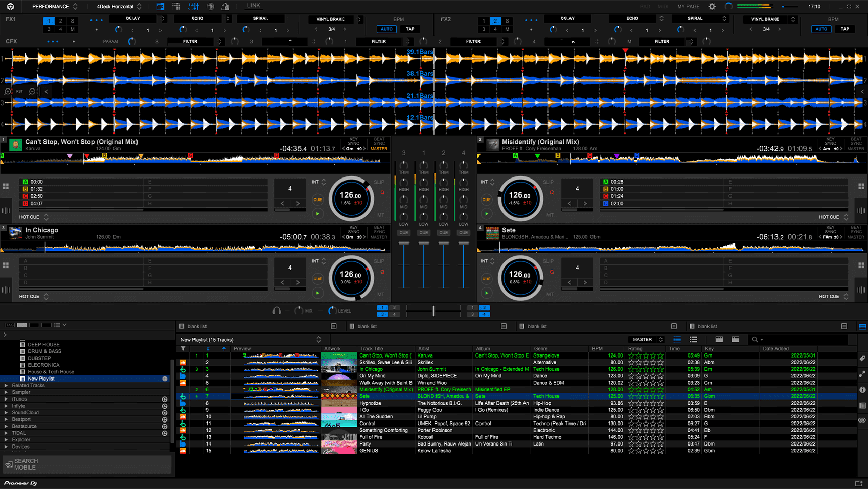Open the Related Tracks side icon
This screenshot has width=868, height=489.
click(862, 374)
